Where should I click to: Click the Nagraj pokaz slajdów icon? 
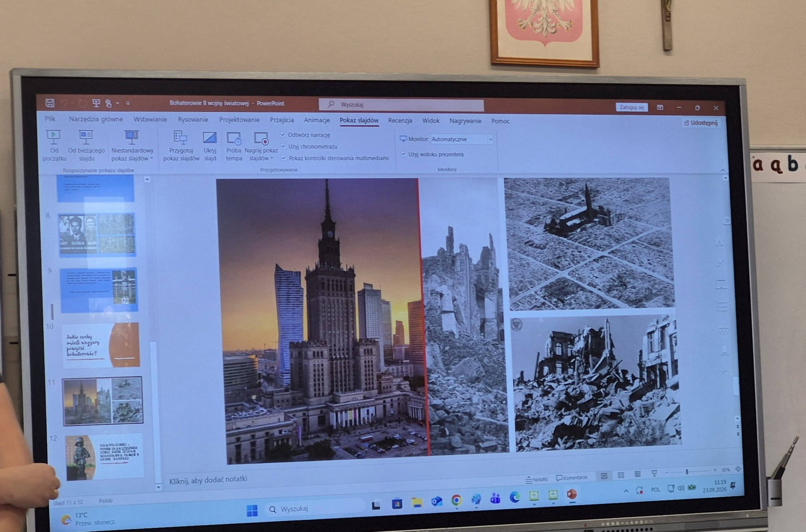[x=261, y=138]
